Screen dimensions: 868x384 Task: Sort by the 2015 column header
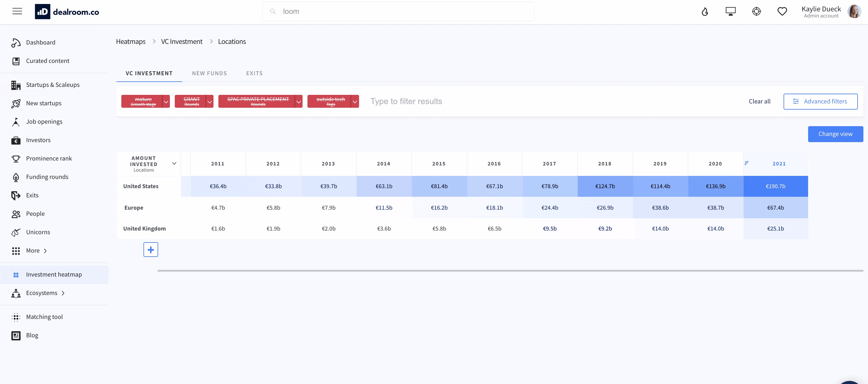tap(439, 164)
